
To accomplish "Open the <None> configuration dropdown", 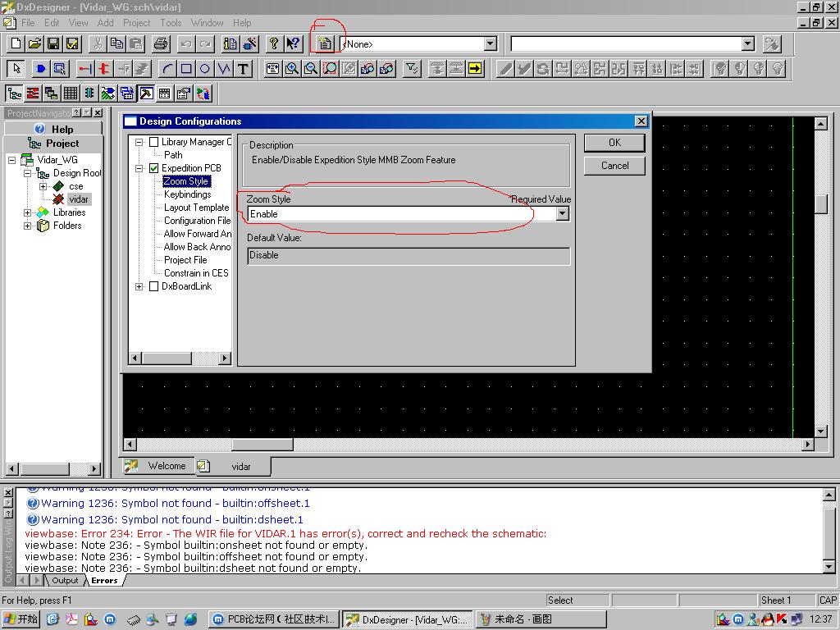I will tap(491, 44).
